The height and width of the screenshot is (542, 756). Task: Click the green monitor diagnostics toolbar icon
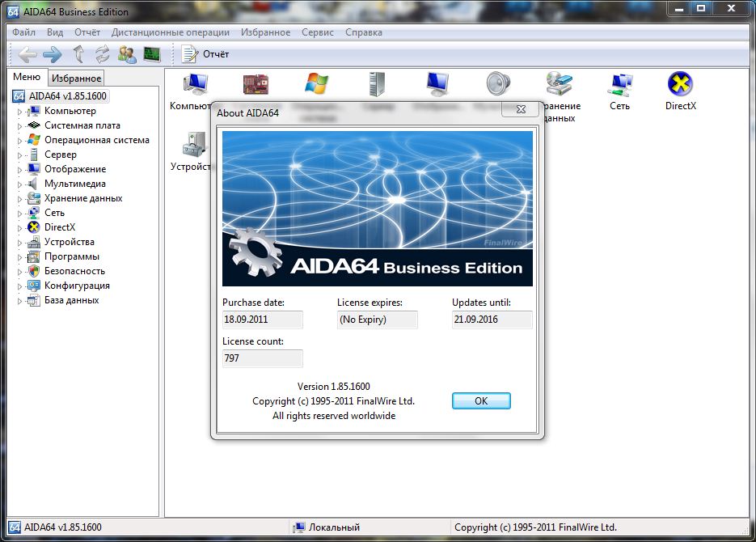151,54
